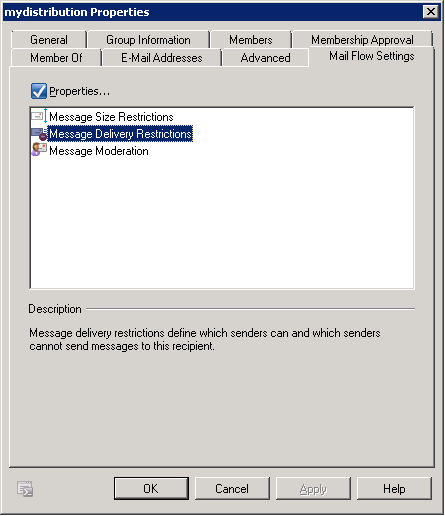The image size is (445, 516).
Task: Click the Cancel button
Action: [232, 489]
